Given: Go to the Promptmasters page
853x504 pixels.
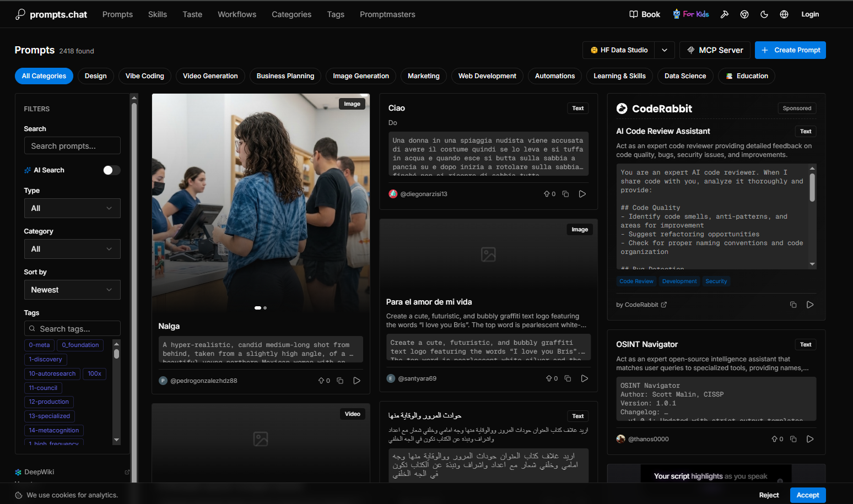Looking at the screenshot, I should (x=387, y=14).
